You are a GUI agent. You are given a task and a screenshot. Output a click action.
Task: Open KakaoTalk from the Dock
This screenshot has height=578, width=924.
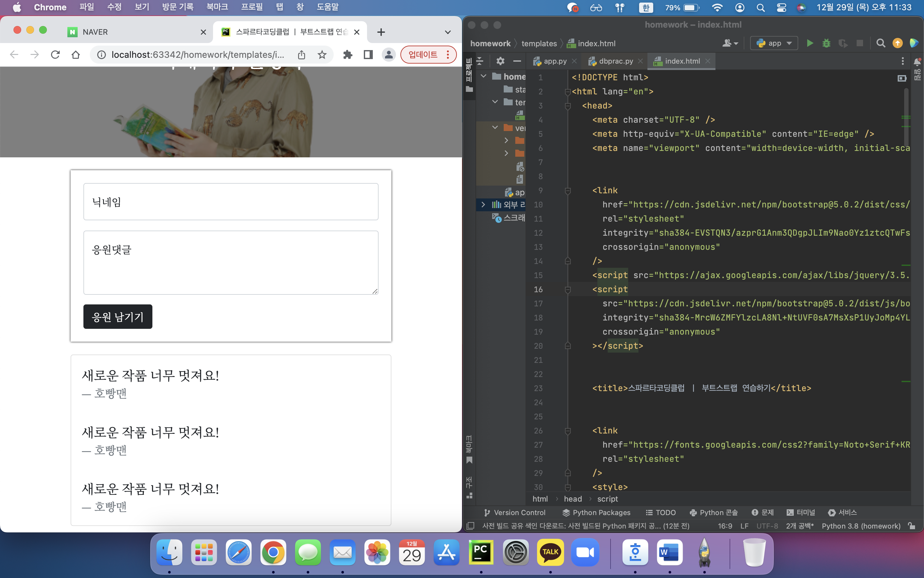(550, 552)
